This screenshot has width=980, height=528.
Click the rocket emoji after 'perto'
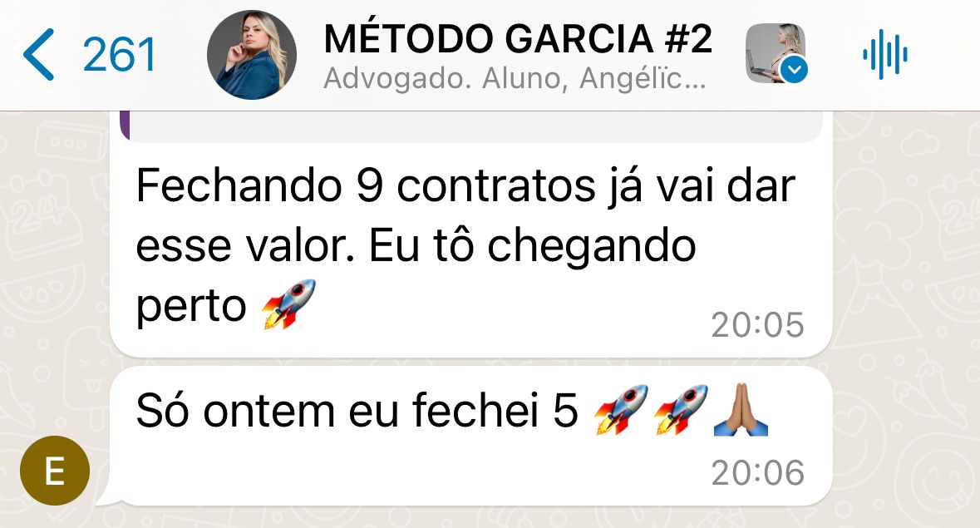288,304
